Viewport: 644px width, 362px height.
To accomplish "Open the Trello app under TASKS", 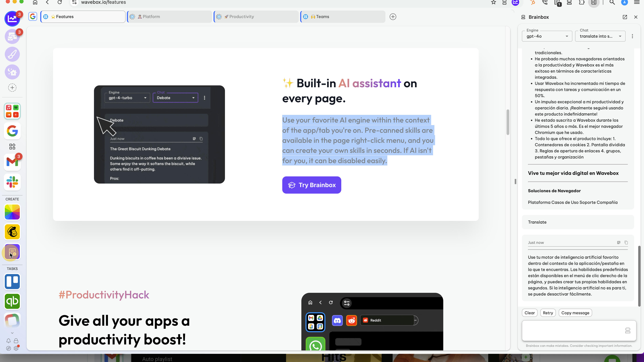I will (12, 282).
